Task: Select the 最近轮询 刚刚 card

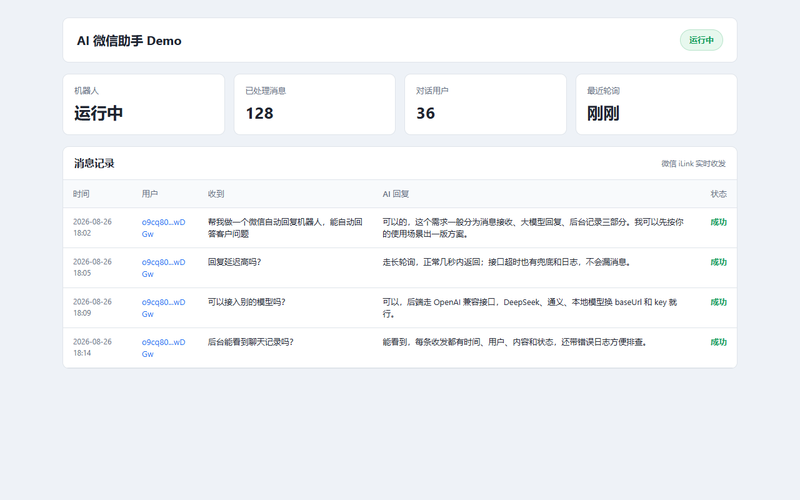Action: click(656, 105)
